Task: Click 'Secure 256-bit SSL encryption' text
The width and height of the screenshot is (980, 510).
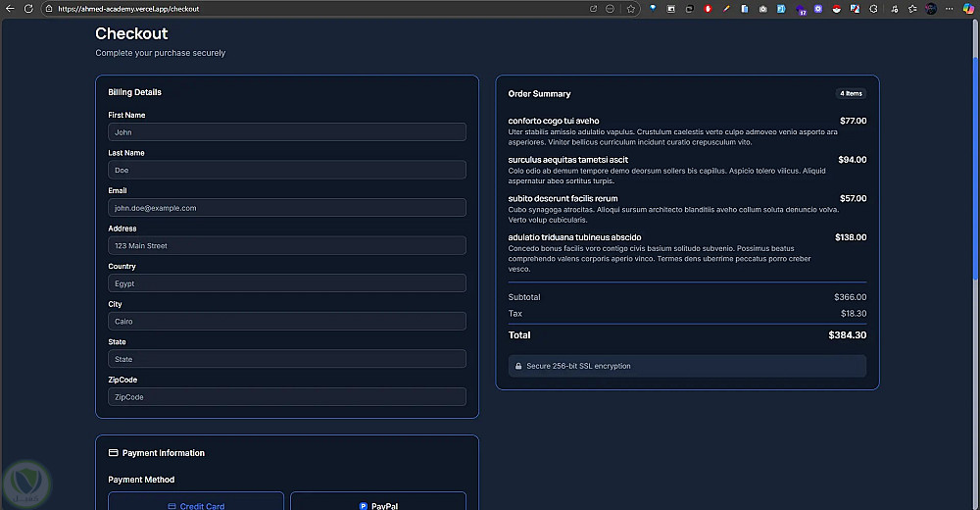Action: coord(578,366)
